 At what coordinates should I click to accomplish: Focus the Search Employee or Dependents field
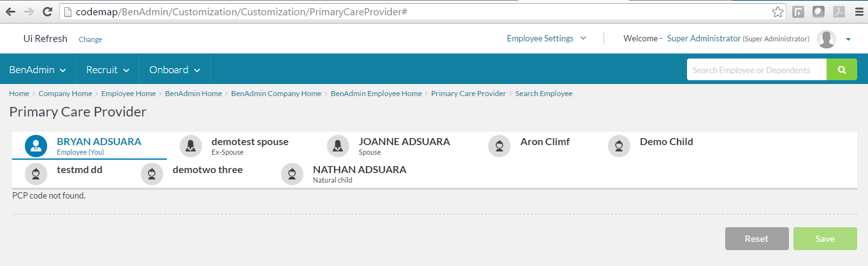point(756,70)
